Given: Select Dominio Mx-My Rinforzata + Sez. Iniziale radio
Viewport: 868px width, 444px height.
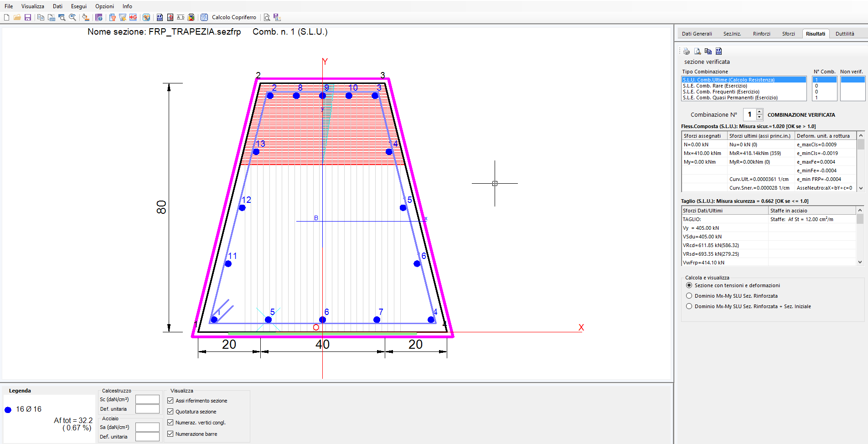Looking at the screenshot, I should [x=689, y=306].
